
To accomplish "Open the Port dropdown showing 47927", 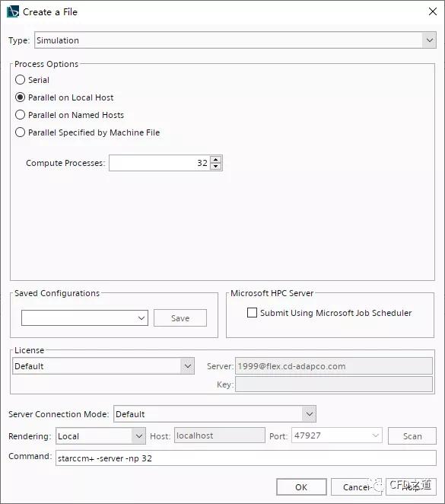I will pyautogui.click(x=337, y=435).
